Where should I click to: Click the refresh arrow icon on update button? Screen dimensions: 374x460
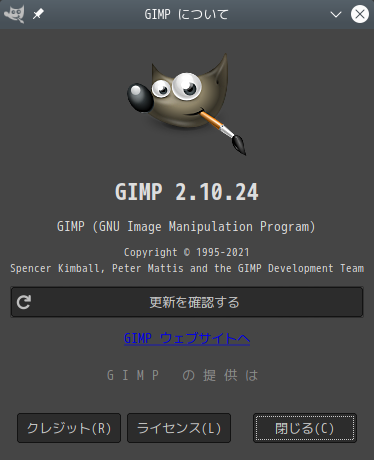tap(24, 302)
